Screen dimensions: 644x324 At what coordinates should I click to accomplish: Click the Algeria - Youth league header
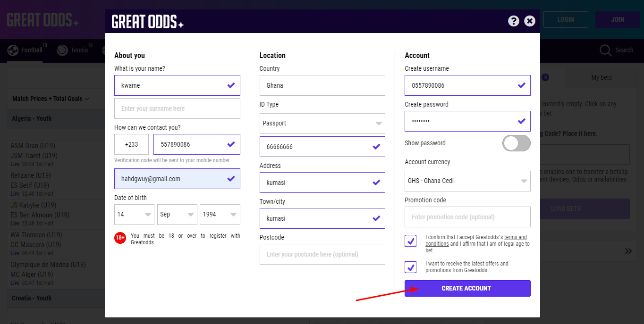[32, 118]
